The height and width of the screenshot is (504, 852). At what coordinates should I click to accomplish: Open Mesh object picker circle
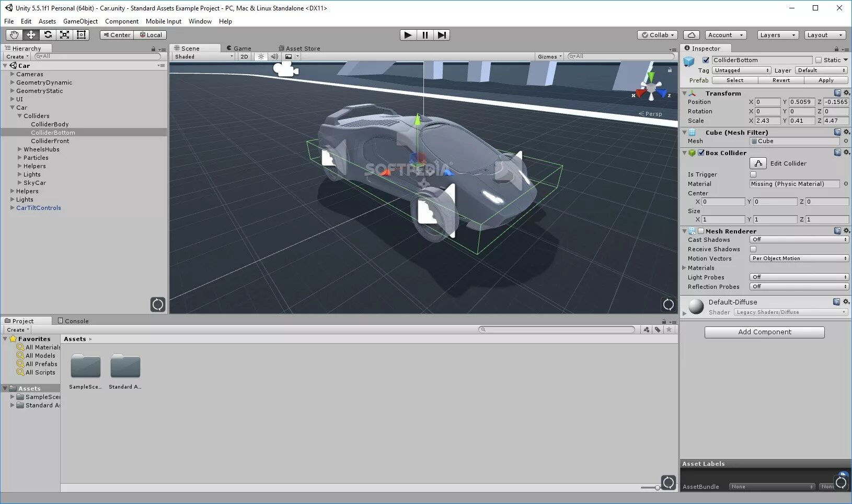[x=846, y=141]
